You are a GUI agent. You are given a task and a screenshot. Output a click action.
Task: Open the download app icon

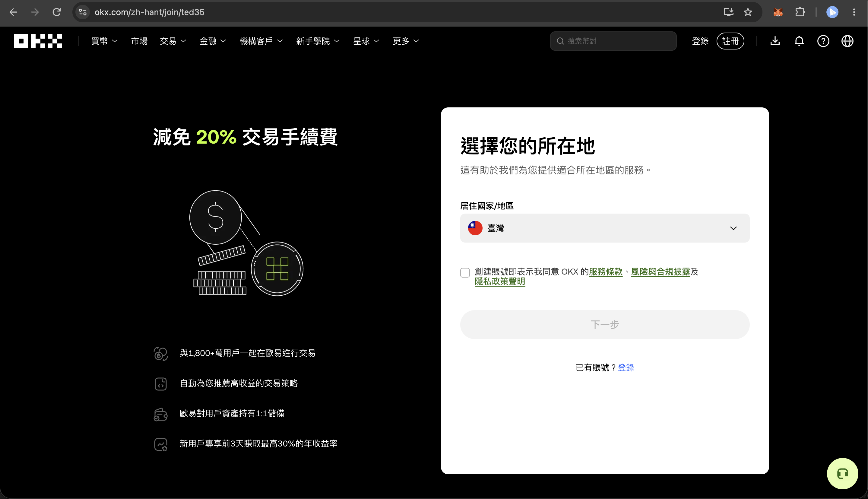[x=775, y=41]
